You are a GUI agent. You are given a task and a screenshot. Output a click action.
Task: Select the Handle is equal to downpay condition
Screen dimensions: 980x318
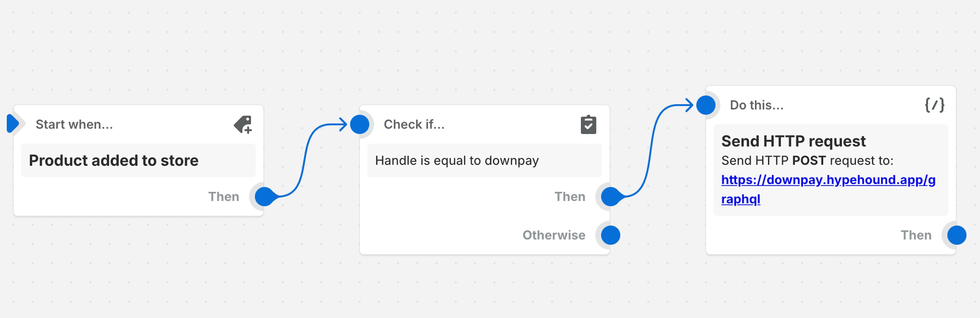tap(457, 160)
